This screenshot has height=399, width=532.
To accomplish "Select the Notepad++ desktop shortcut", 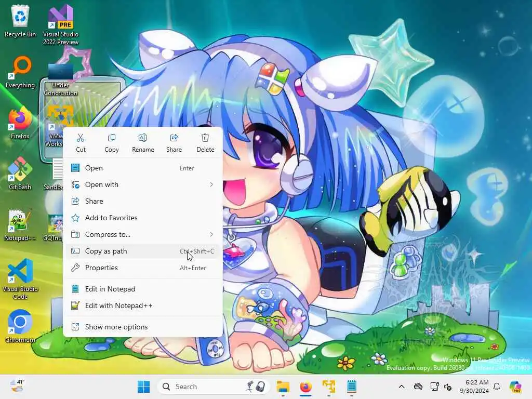I will (20, 225).
